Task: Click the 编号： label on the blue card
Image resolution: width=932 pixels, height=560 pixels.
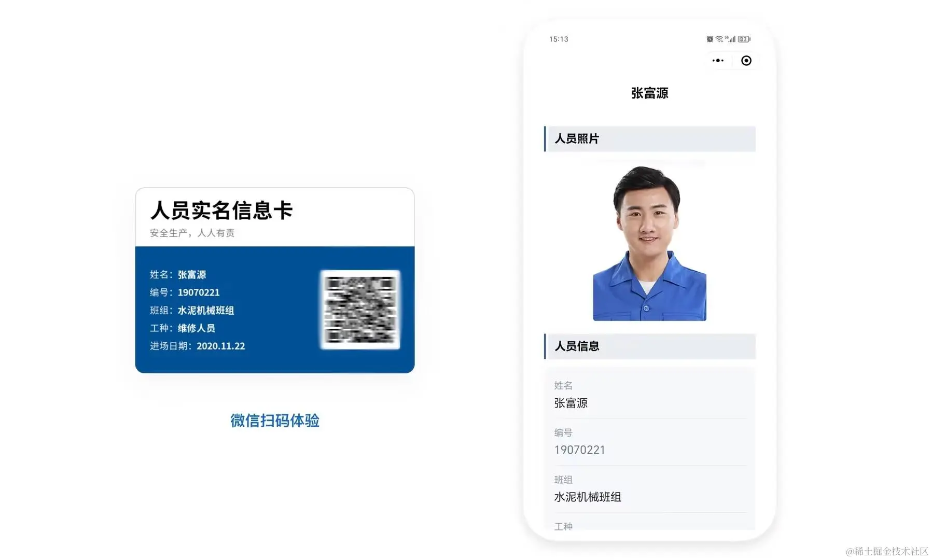Action: tap(162, 292)
